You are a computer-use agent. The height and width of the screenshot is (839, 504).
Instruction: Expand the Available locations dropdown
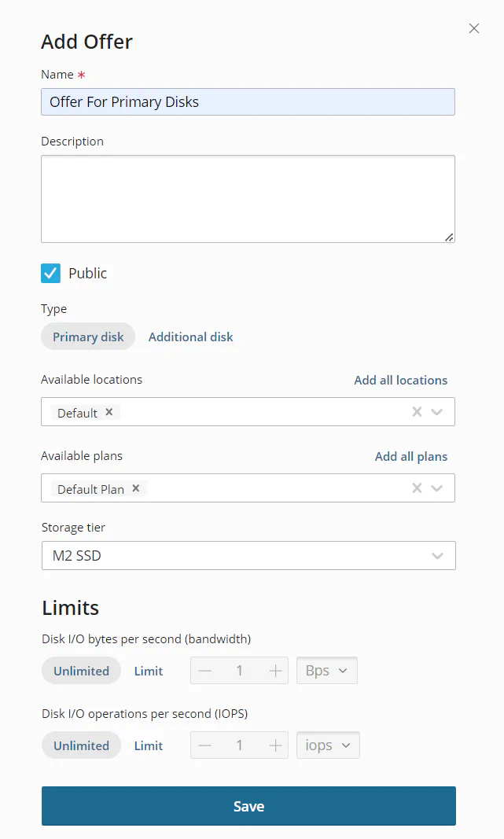point(437,412)
